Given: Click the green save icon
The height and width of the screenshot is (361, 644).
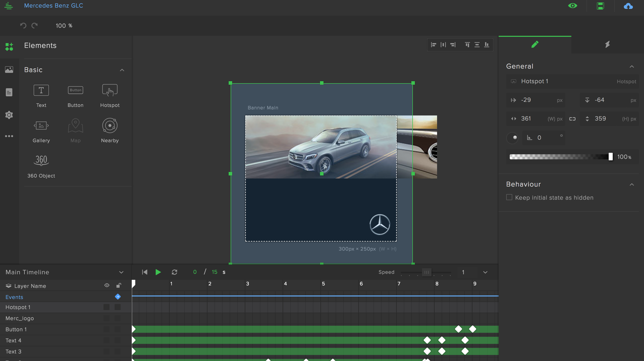Looking at the screenshot, I should tap(600, 6).
